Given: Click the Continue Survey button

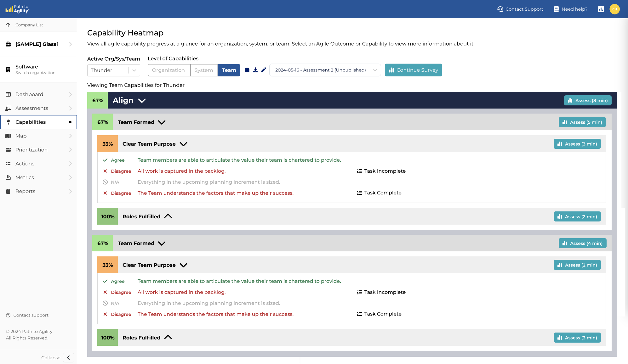Looking at the screenshot, I should coord(413,70).
